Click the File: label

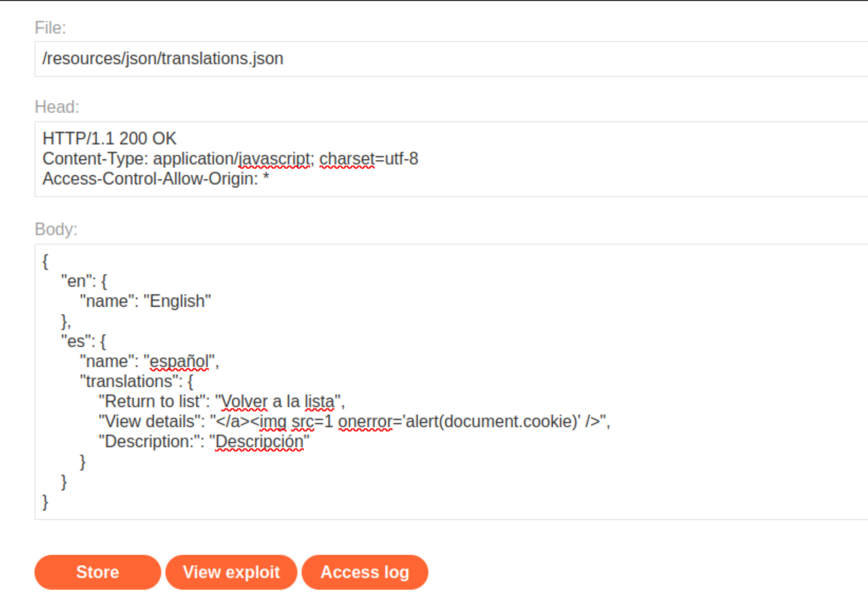tap(50, 28)
